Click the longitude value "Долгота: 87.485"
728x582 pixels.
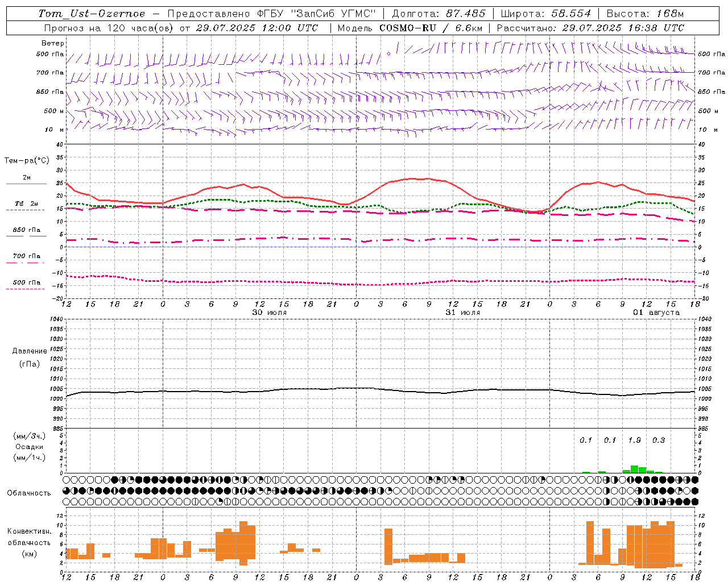(439, 14)
